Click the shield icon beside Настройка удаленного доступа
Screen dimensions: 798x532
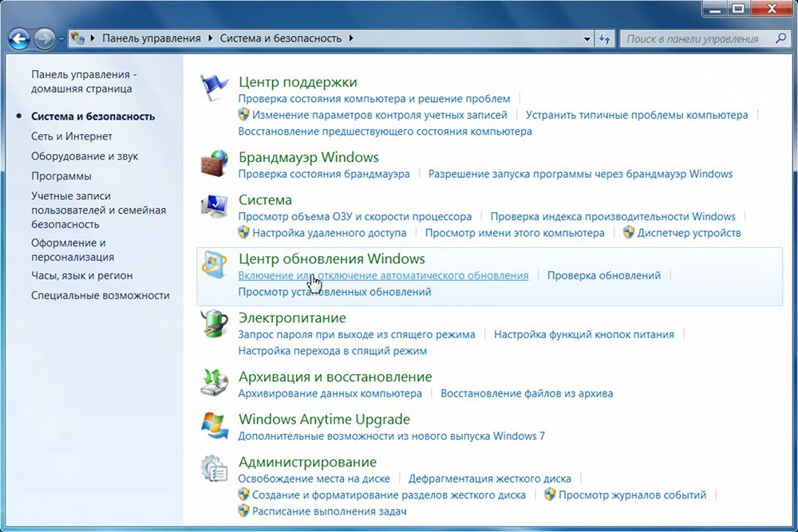[x=243, y=232]
